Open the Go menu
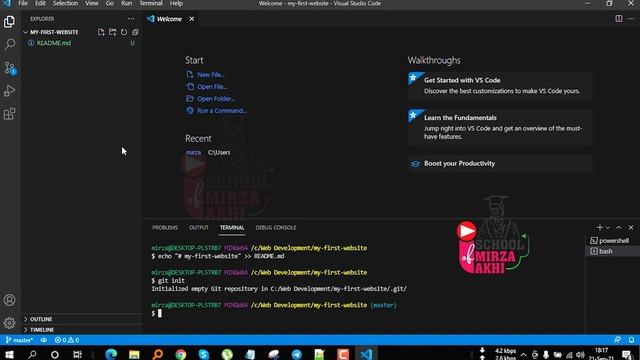 [x=110, y=3]
